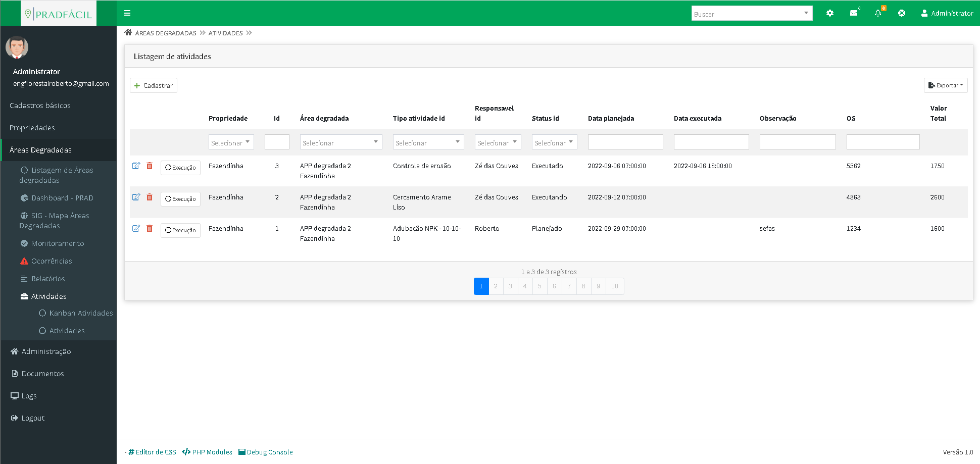Click the Data planejada filter field
This screenshot has width=980, height=464.
tap(625, 142)
